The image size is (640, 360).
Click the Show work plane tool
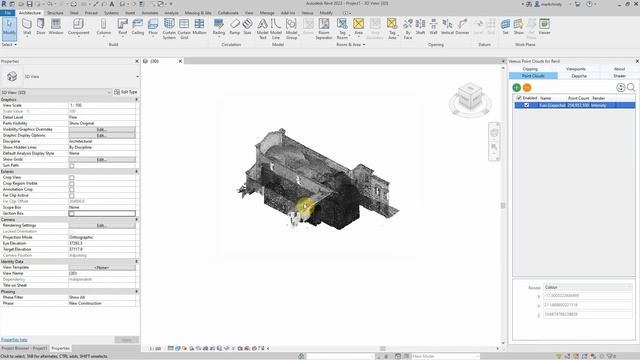click(518, 27)
